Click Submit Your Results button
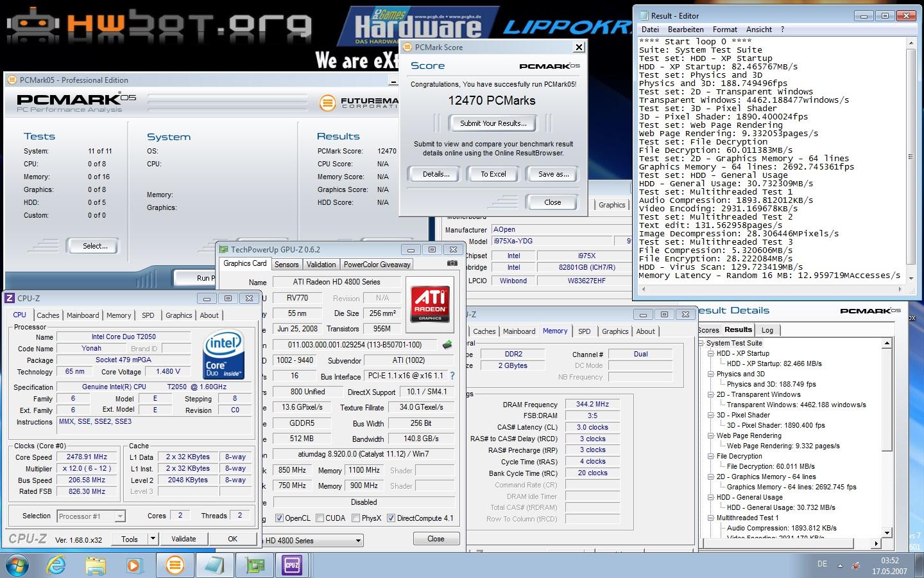This screenshot has width=924, height=578. tap(493, 123)
